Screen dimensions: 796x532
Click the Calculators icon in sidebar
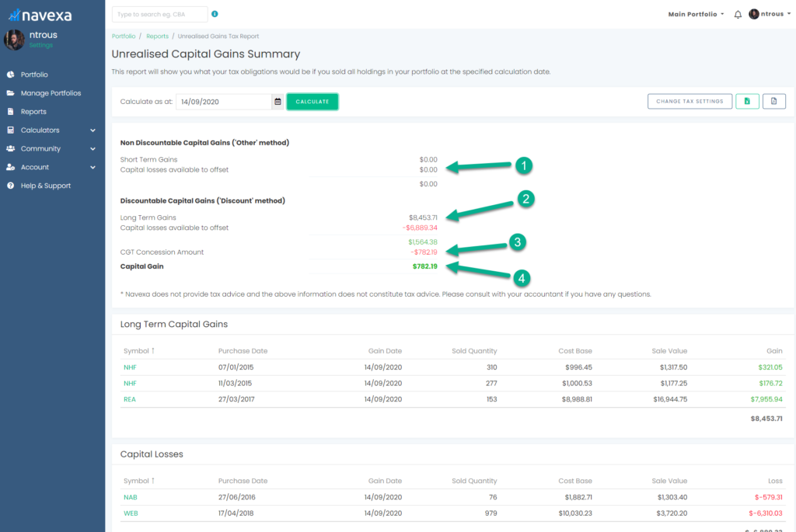click(10, 130)
